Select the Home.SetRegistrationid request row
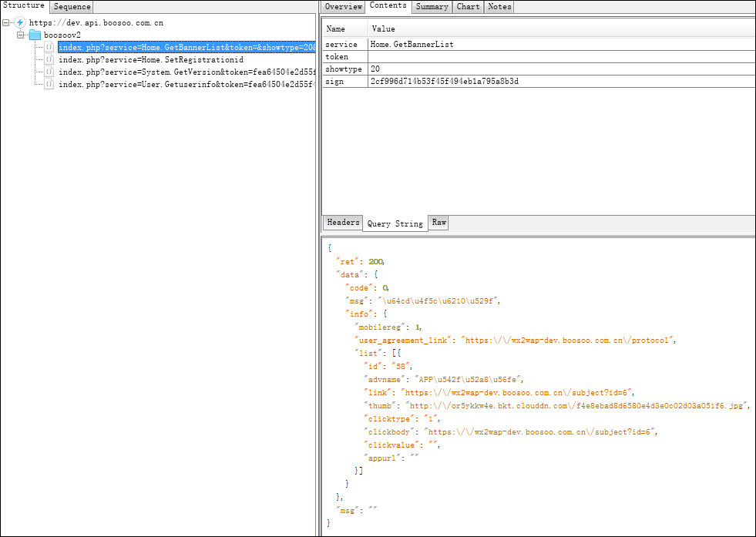756x537 pixels. 151,60
